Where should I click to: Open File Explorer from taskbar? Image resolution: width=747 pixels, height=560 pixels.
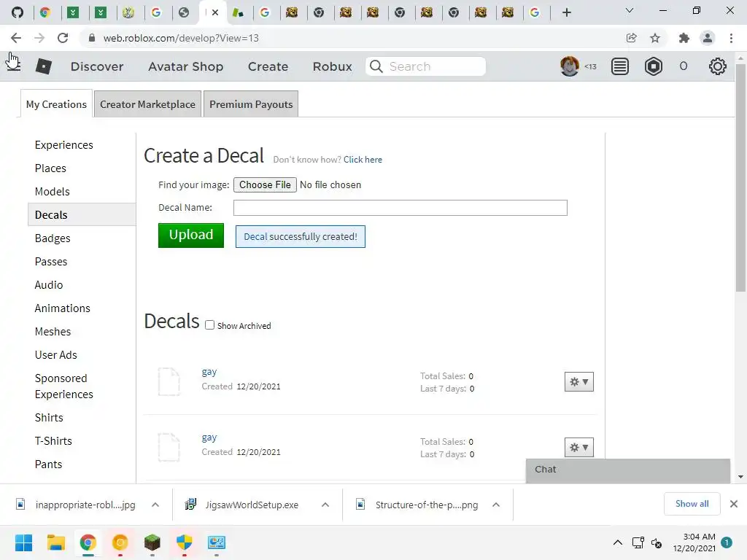[x=55, y=542]
